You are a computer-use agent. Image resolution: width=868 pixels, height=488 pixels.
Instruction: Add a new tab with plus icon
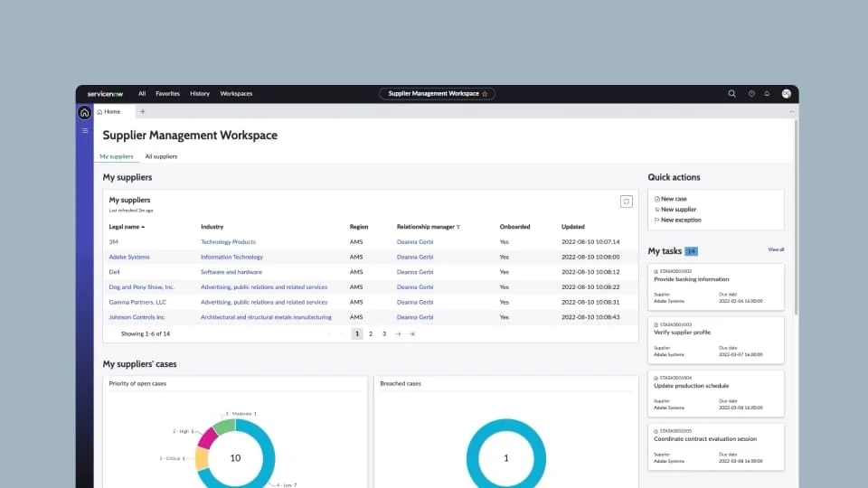pos(142,112)
